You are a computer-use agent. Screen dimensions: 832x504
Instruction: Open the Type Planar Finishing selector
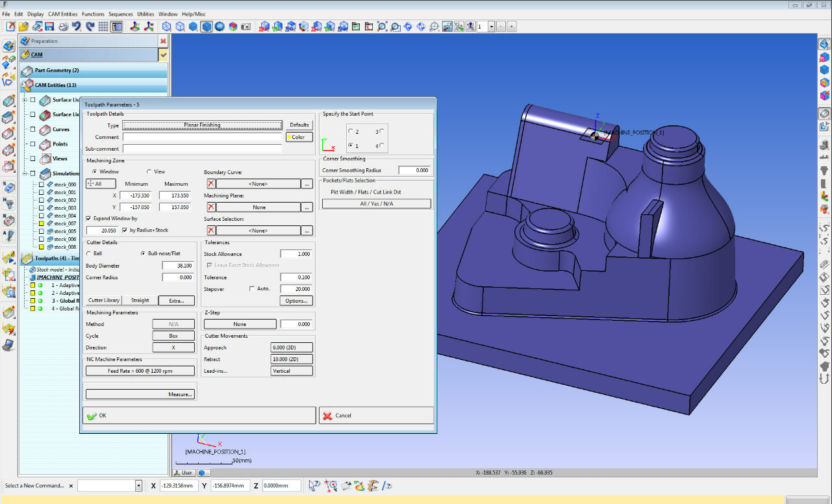tap(202, 125)
